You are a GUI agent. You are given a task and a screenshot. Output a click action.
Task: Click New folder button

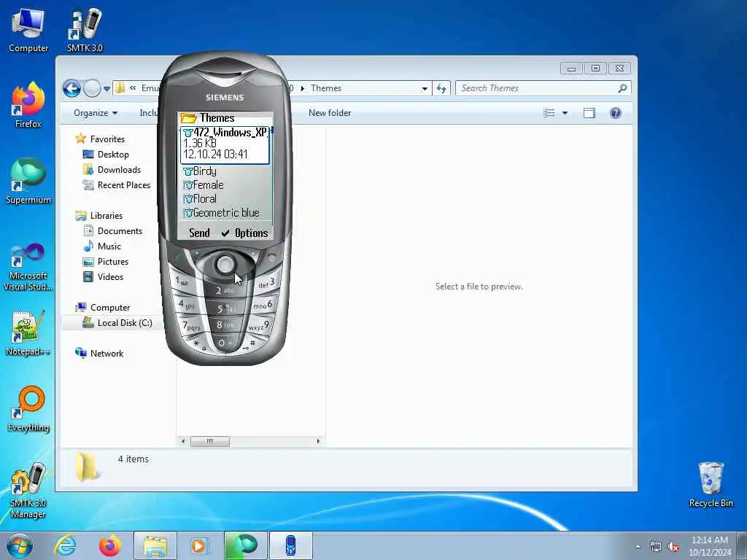(x=330, y=113)
